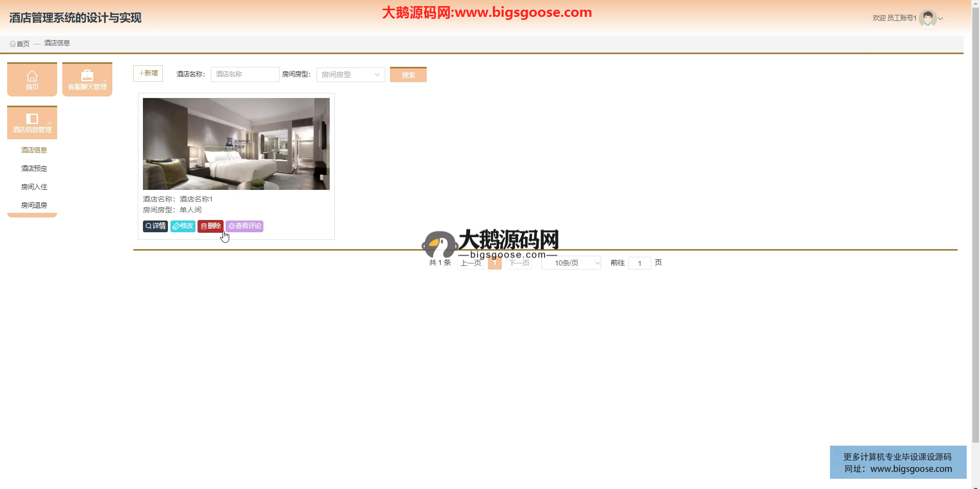
Task: Click the page number jump input box
Action: 640,263
